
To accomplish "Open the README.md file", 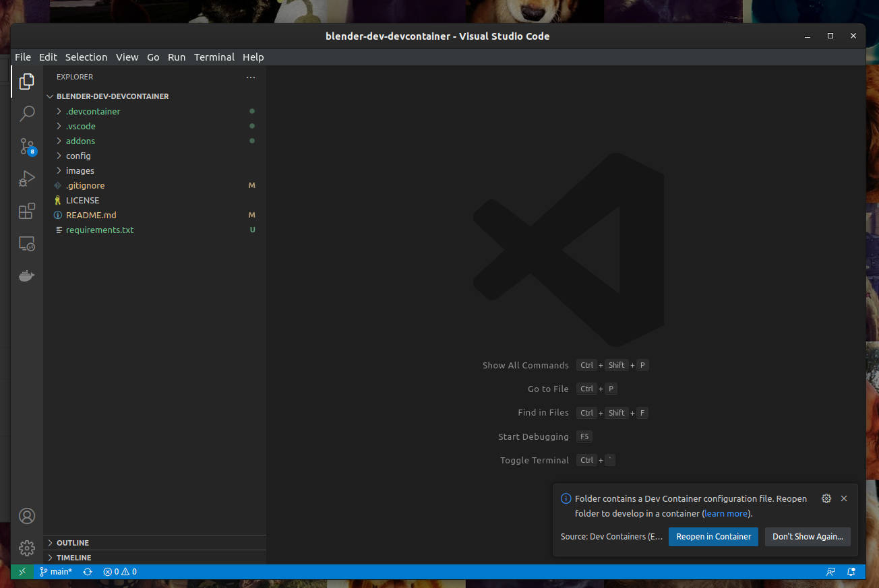I will coord(154,215).
